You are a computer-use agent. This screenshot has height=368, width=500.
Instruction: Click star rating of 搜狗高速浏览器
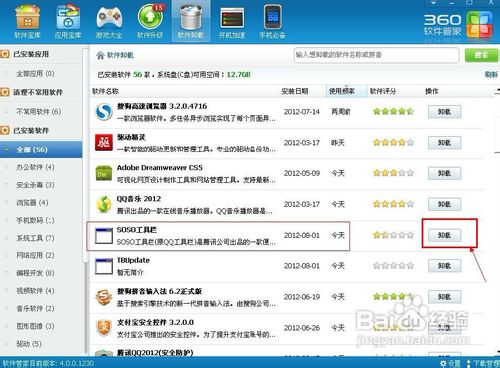(394, 111)
